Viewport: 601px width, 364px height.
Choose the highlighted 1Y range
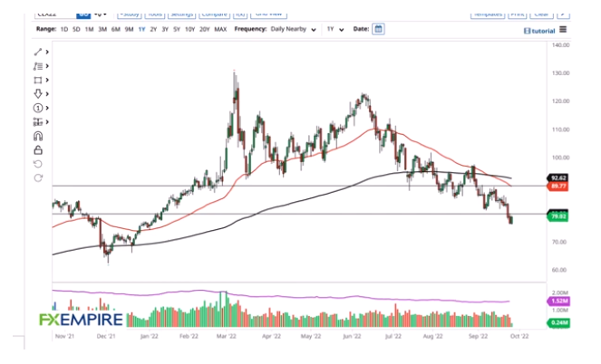(x=141, y=29)
